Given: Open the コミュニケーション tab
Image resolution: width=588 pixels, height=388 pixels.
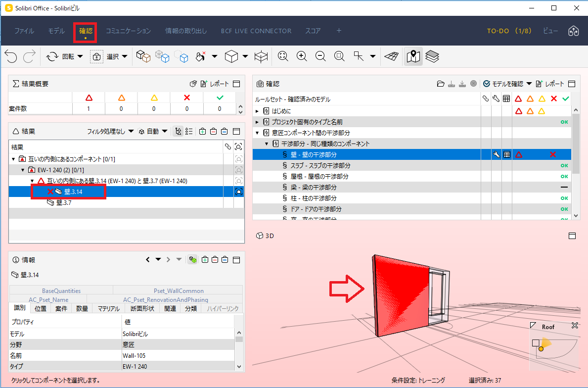Looking at the screenshot, I should 128,31.
